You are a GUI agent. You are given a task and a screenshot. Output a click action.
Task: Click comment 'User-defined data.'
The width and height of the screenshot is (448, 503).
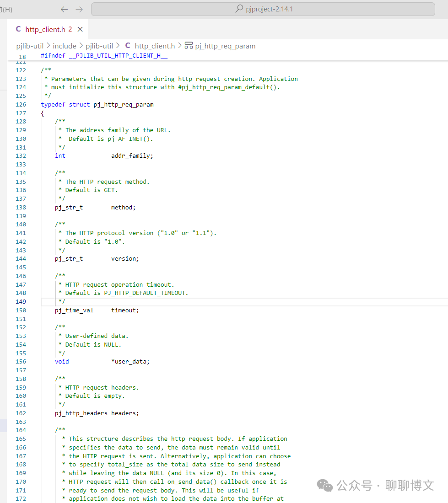click(97, 336)
